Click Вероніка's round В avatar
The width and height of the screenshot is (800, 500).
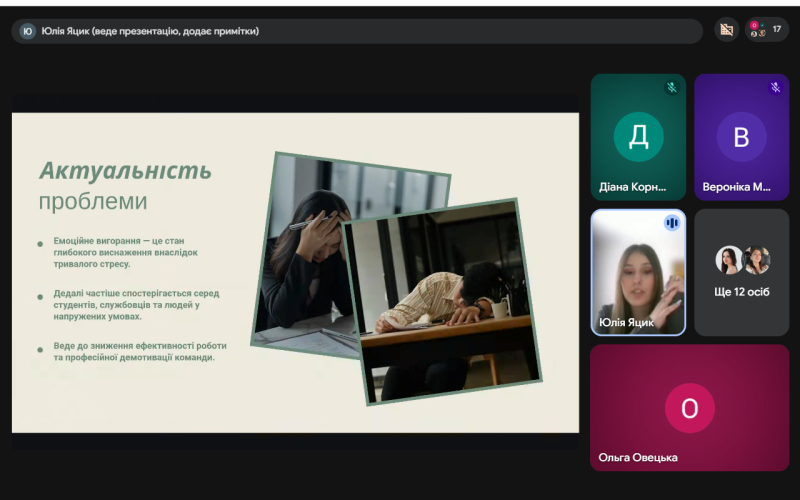point(741,137)
